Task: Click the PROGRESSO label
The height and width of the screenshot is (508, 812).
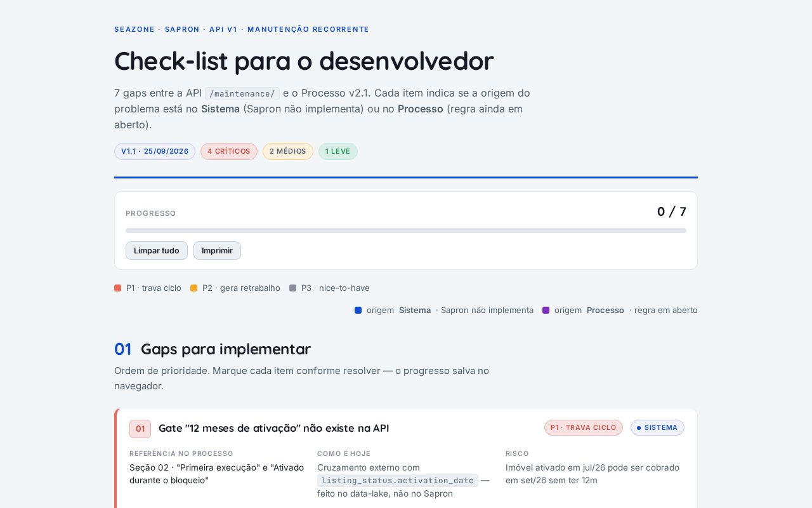Action: pos(151,213)
